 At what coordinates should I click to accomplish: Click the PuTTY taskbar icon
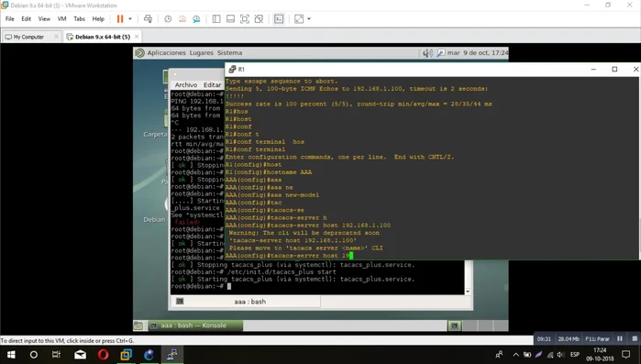[172, 355]
